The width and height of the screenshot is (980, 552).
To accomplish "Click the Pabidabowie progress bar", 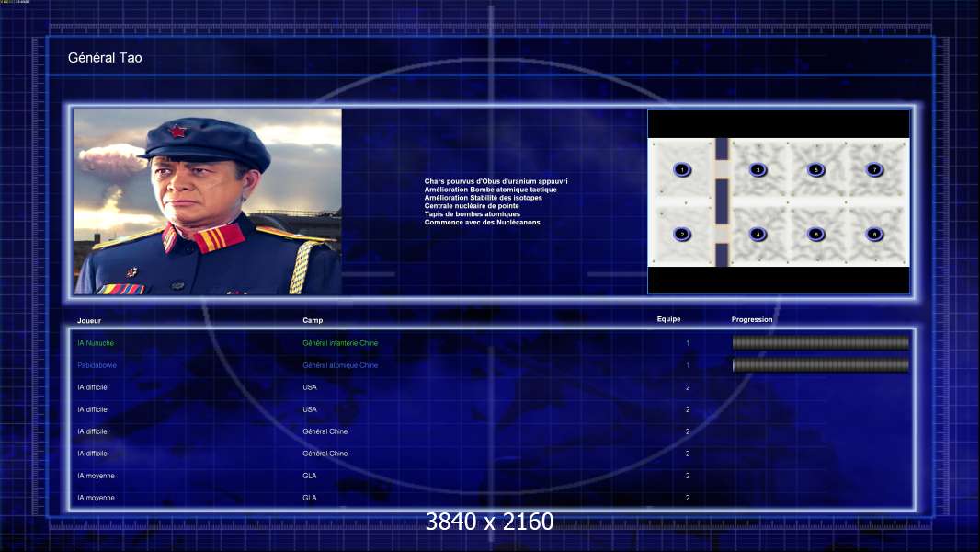I will [820, 365].
